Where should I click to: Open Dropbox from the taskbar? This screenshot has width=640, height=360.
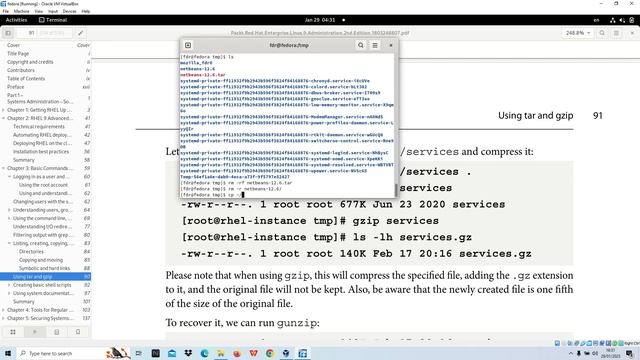tap(188, 353)
